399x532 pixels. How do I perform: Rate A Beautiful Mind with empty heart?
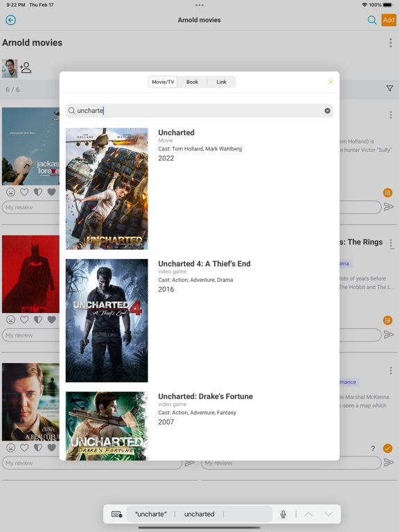pyautogui.click(x=24, y=447)
